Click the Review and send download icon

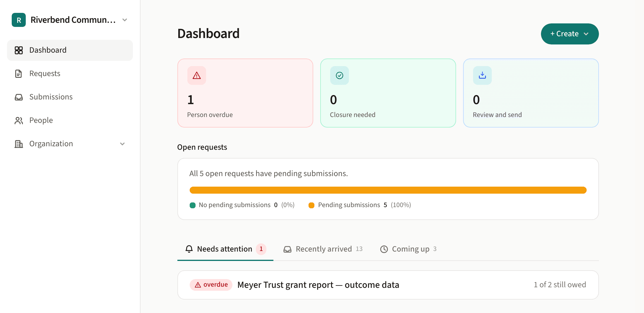coord(482,75)
